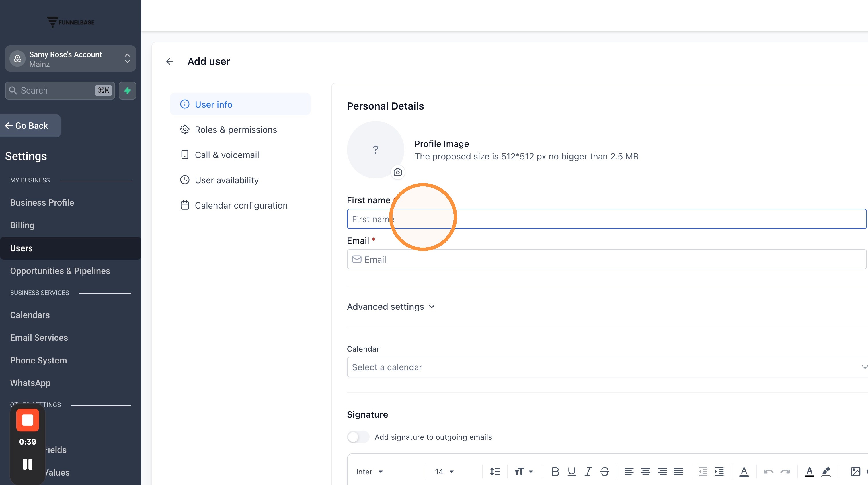Open Billing settings
The width and height of the screenshot is (868, 485).
22,225
